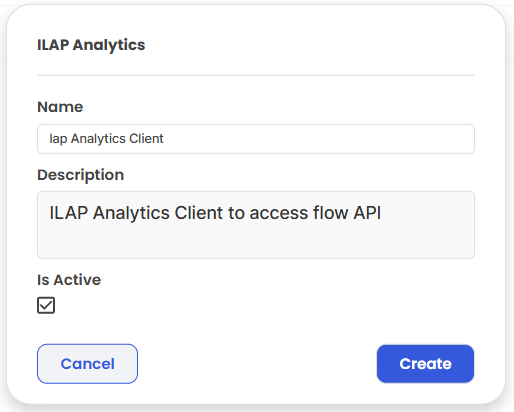Click inside the Description text area

pyautogui.click(x=256, y=225)
